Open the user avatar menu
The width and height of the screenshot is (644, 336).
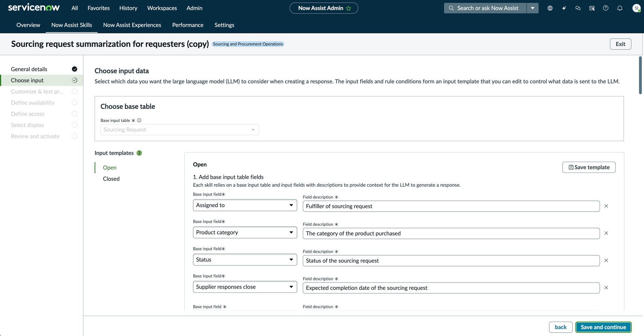point(636,8)
